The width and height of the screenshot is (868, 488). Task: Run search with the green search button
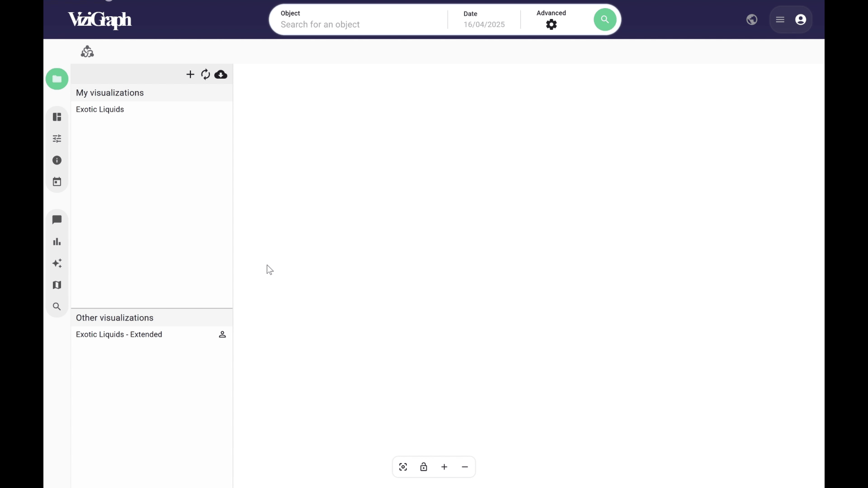point(604,19)
